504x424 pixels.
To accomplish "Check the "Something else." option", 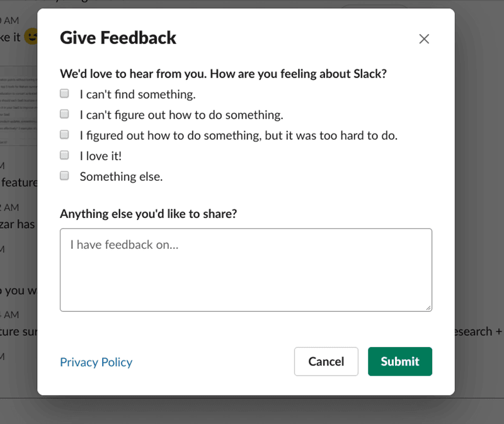I will point(64,175).
